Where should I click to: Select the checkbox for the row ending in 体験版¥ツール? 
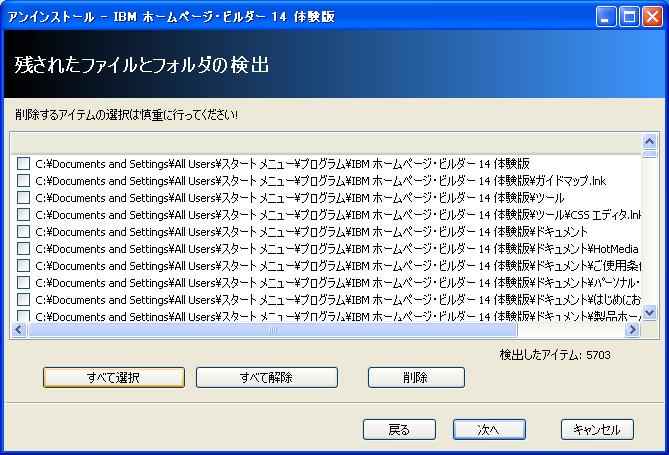[23, 198]
